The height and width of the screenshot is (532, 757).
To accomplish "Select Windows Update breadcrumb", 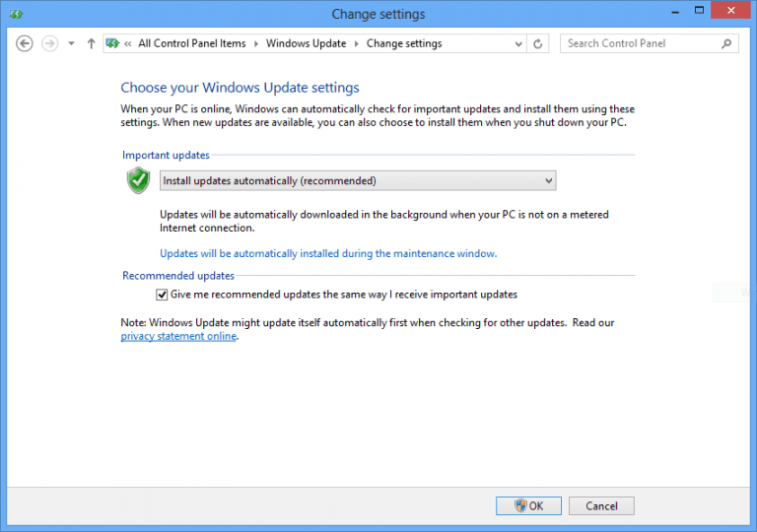I will (307, 43).
